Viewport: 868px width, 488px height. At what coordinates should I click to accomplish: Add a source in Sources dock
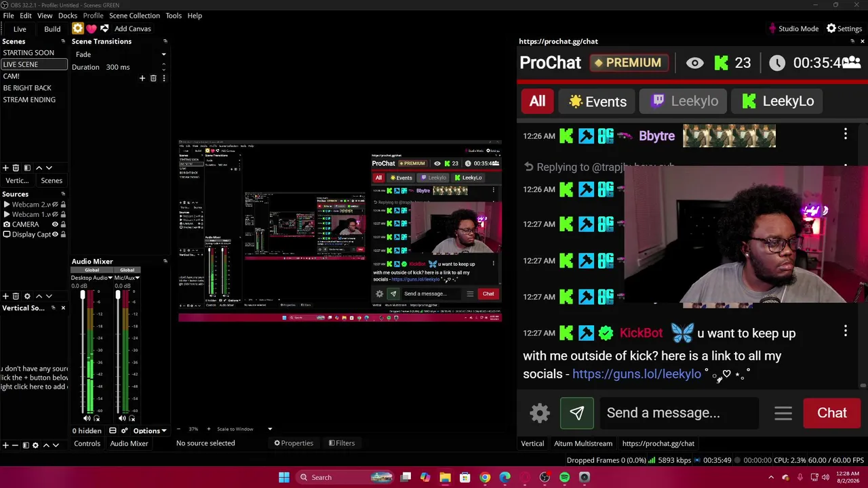click(5, 296)
